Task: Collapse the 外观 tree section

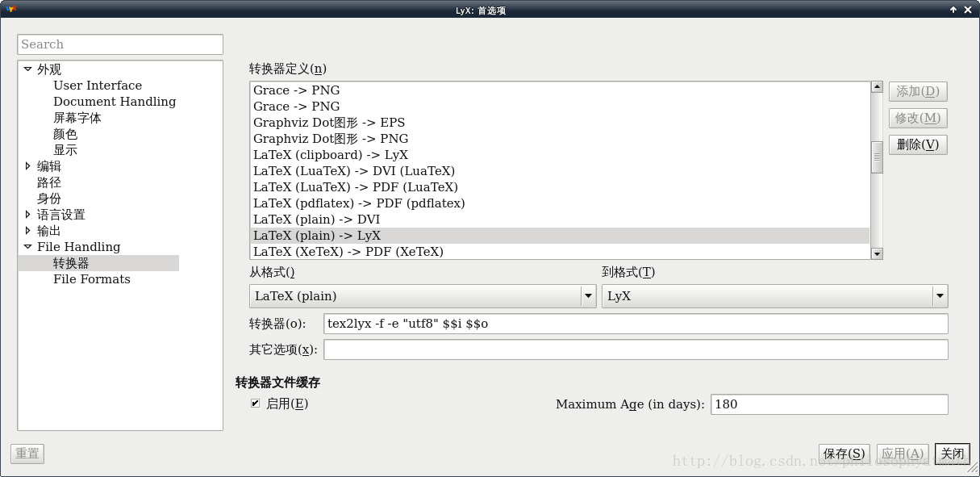Action: (x=27, y=69)
